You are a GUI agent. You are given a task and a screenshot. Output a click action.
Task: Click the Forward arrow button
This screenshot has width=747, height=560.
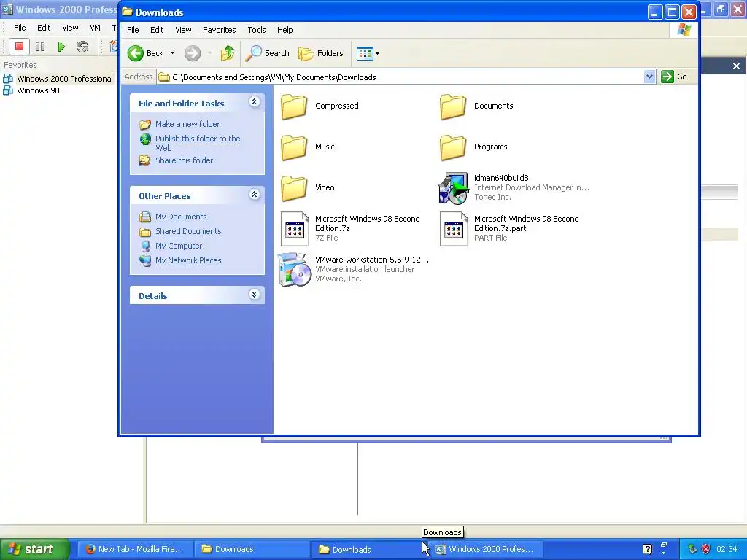coord(193,53)
